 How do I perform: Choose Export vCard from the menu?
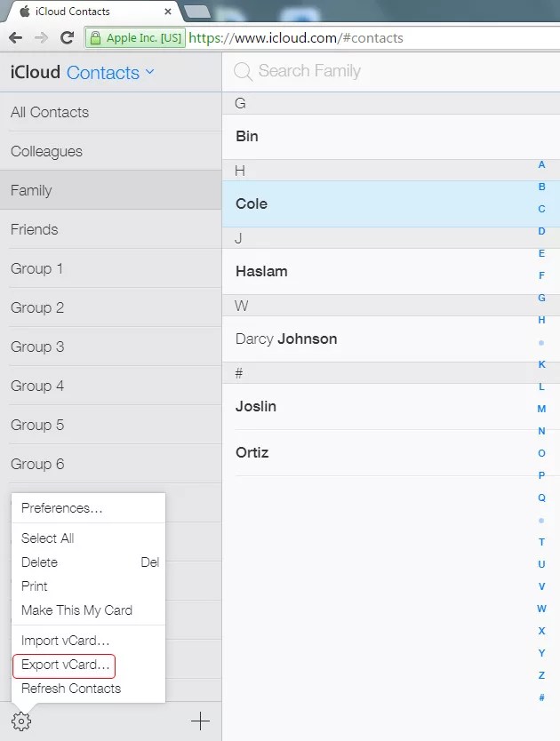coord(64,665)
